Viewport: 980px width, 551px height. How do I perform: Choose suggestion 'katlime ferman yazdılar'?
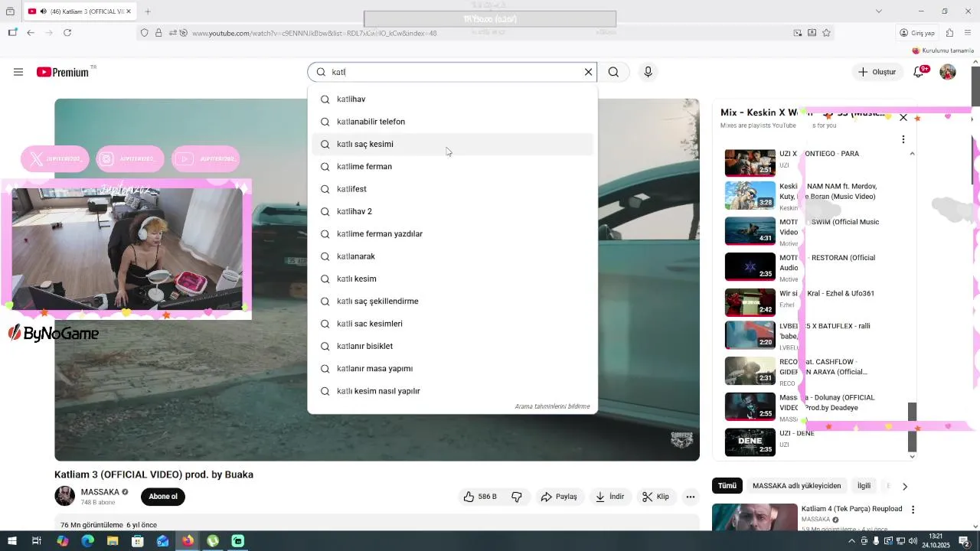[452, 234]
